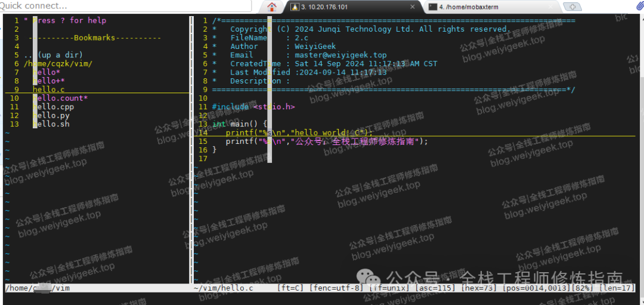Click line number 10 in the code pane
This screenshot has height=305, width=644.
point(203,98)
